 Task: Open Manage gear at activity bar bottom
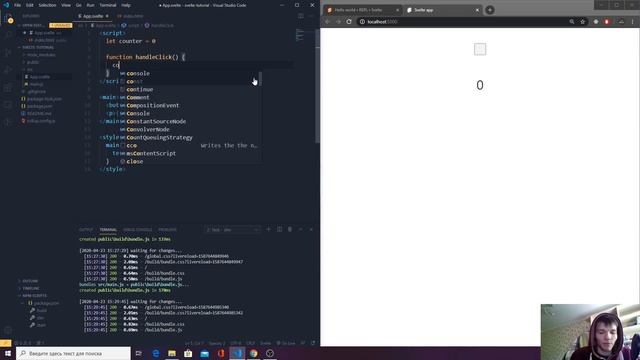coord(8,330)
